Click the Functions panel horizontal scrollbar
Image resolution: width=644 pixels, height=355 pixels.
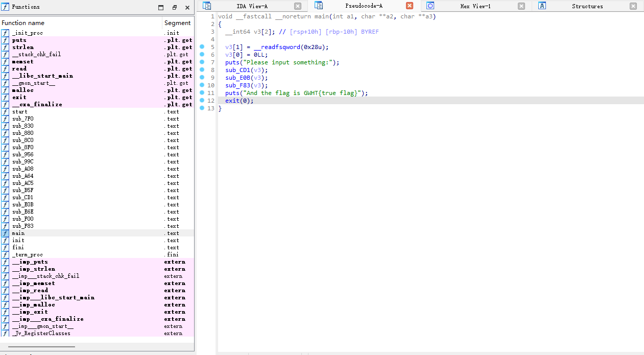click(42, 347)
